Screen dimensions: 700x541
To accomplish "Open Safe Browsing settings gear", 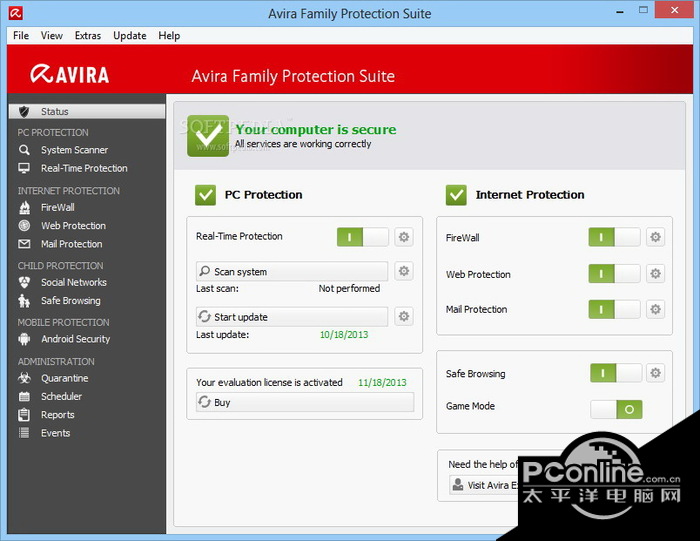I will pyautogui.click(x=655, y=373).
